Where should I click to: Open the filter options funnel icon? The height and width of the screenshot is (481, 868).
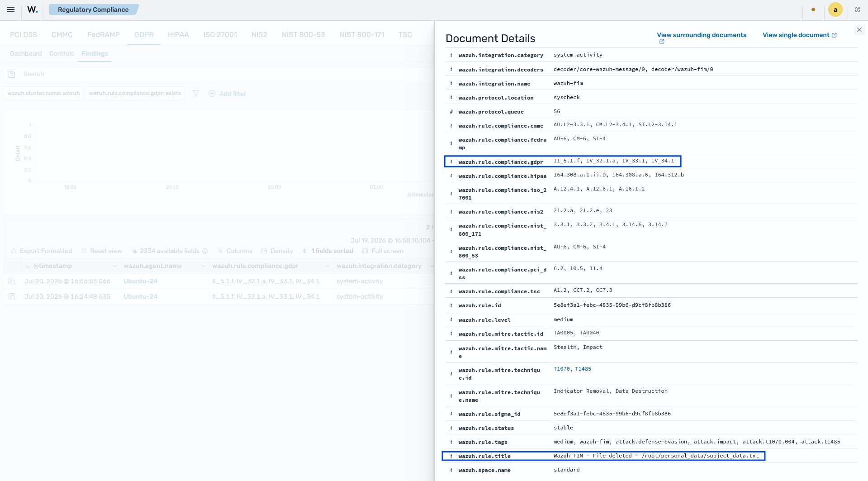coord(196,93)
